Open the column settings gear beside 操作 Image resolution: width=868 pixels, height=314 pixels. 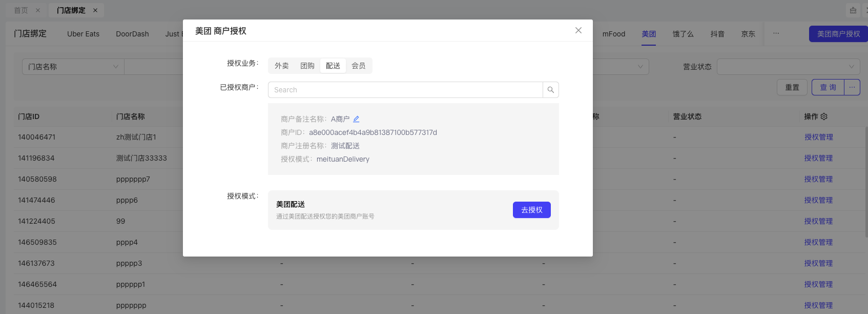tap(824, 116)
